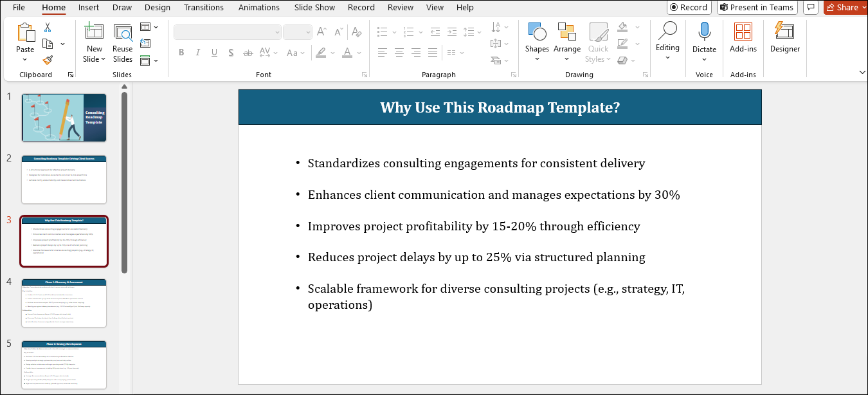Click the Record button at top right
868x395 pixels.
(x=689, y=8)
